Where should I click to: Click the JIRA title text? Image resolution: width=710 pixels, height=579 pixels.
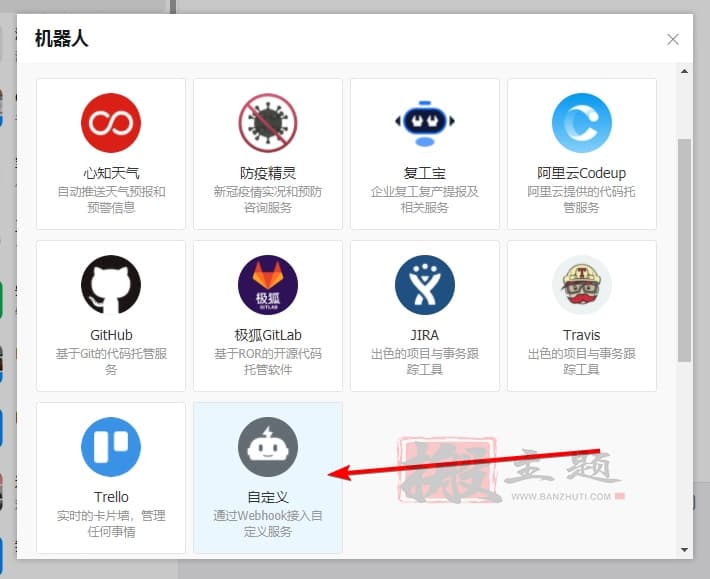tap(425, 335)
